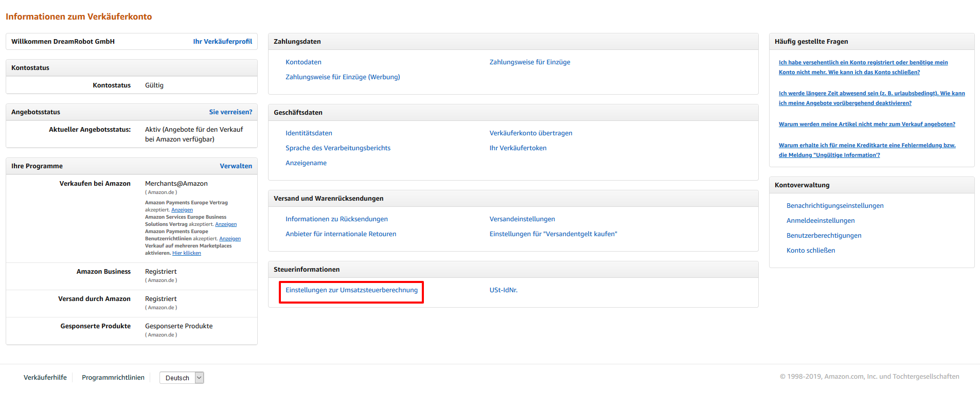Click Registriert beside Amazon Business
This screenshot has width=980, height=407.
pyautogui.click(x=161, y=272)
